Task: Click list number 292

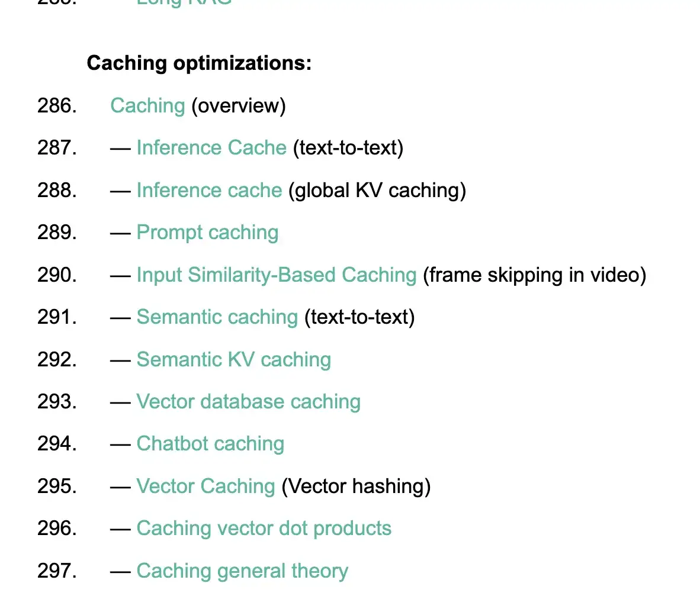Action: 57,360
